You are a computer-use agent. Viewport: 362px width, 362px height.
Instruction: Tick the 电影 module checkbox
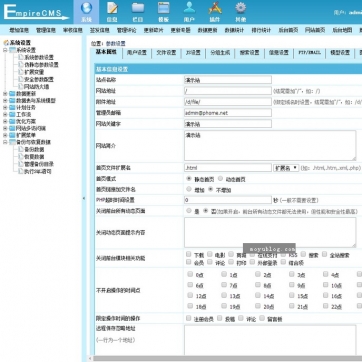(210, 254)
